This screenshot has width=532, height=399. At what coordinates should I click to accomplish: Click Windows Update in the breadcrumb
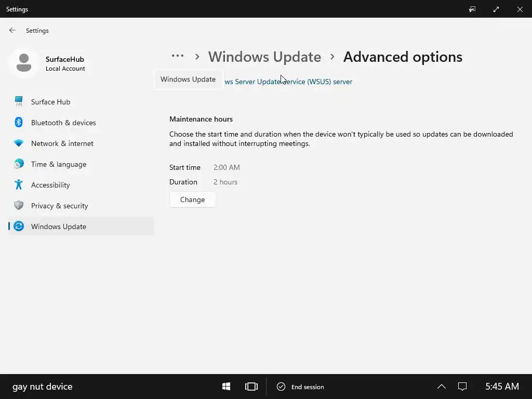click(264, 57)
